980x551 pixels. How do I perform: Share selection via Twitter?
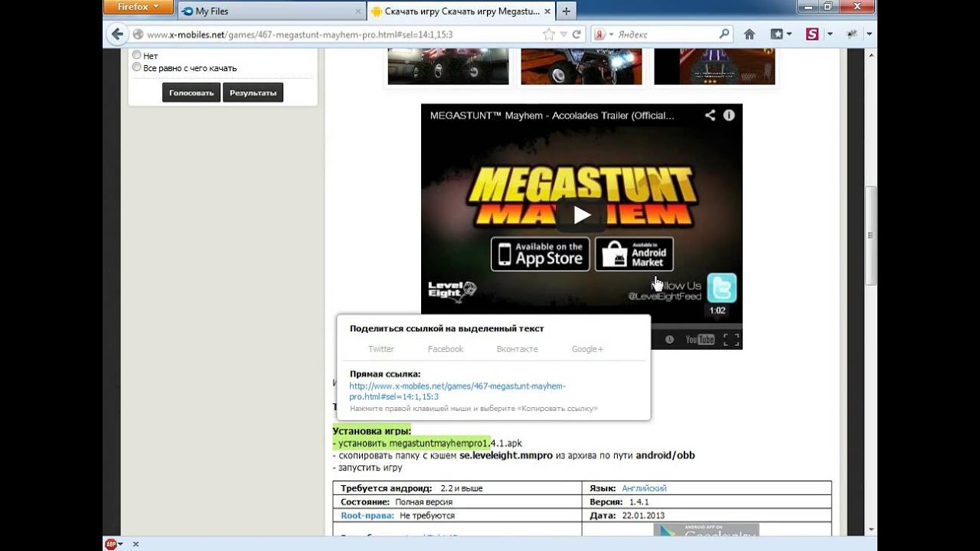pos(381,349)
